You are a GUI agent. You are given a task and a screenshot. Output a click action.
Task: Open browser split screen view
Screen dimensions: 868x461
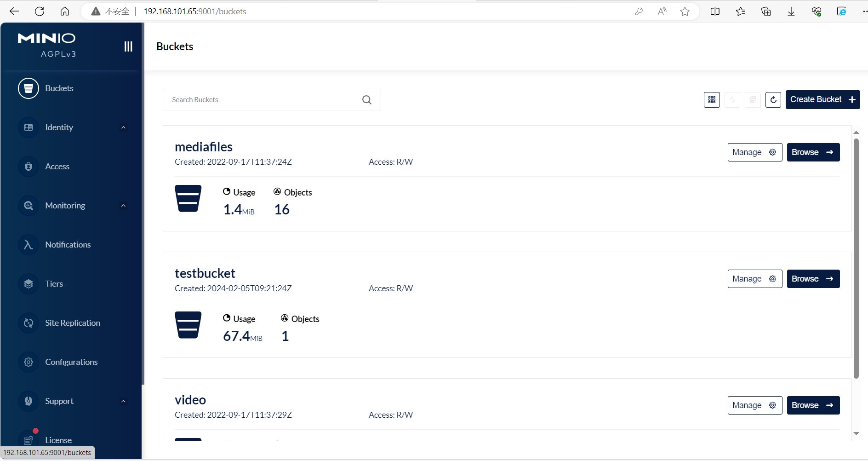tap(715, 12)
